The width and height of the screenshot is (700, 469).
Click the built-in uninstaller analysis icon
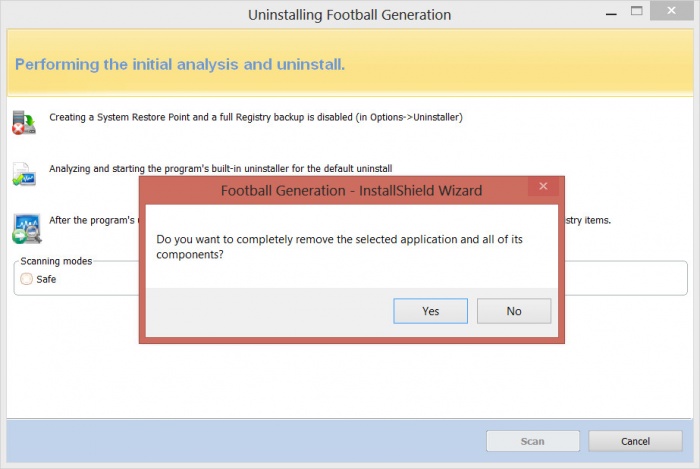23,173
